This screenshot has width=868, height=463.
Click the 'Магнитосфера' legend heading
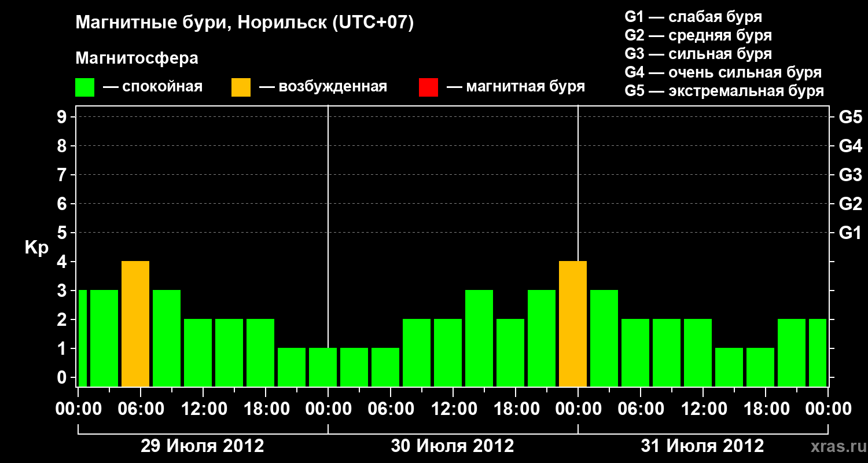point(137,58)
